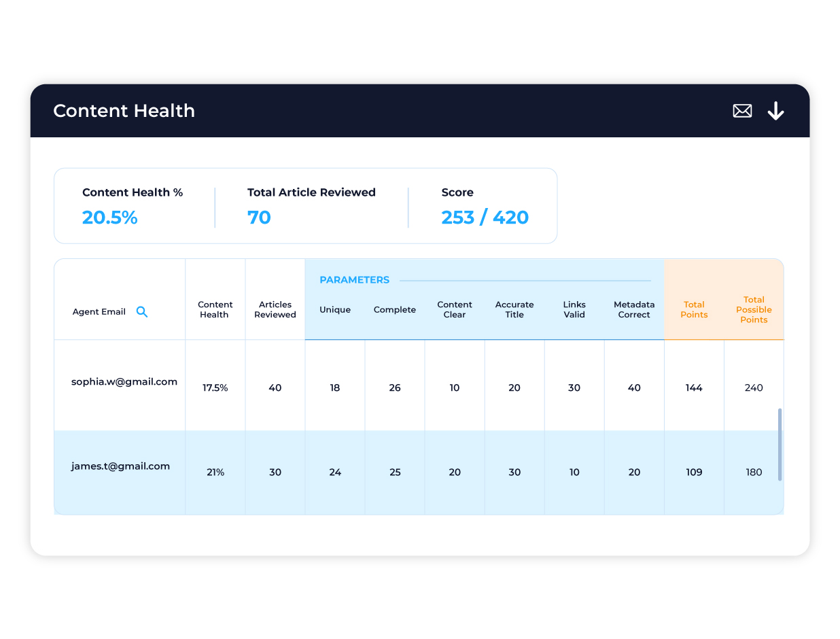Image resolution: width=840 pixels, height=639 pixels.
Task: Open the Agent Email search tool
Action: [142, 311]
